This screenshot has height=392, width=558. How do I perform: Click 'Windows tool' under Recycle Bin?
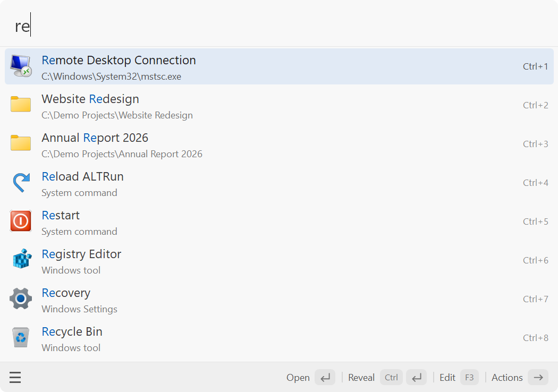(x=71, y=348)
